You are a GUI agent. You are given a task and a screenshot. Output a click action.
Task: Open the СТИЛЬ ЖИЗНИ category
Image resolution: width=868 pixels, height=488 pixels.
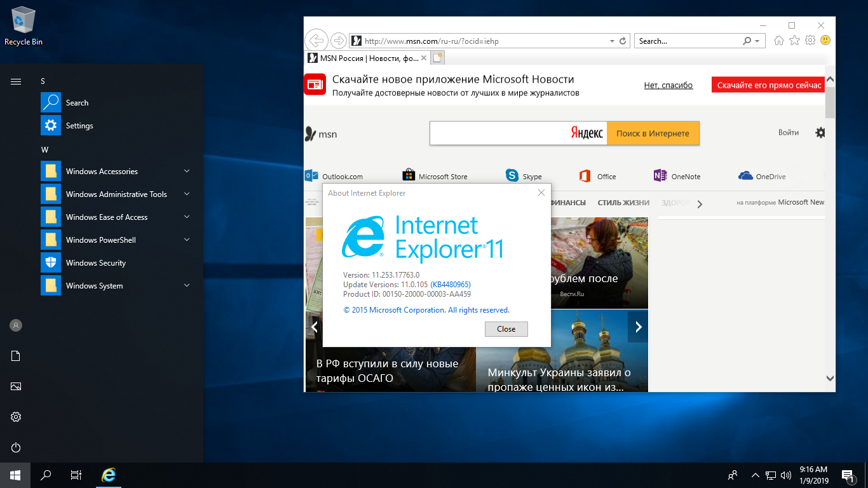623,203
